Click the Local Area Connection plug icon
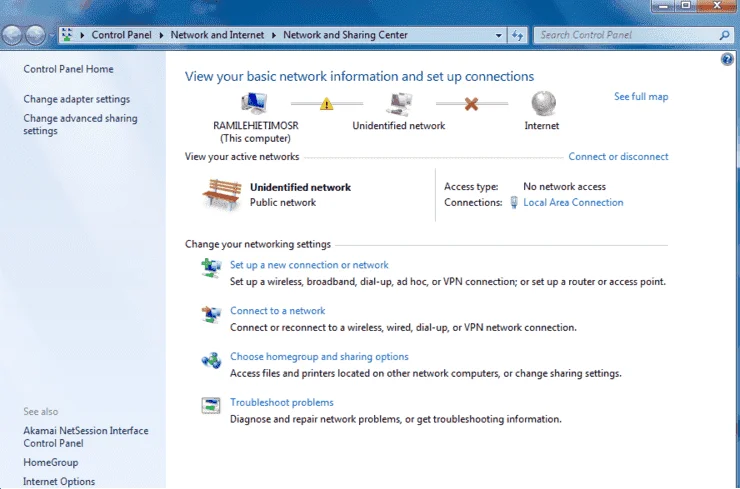The width and height of the screenshot is (740, 489). tap(514, 202)
